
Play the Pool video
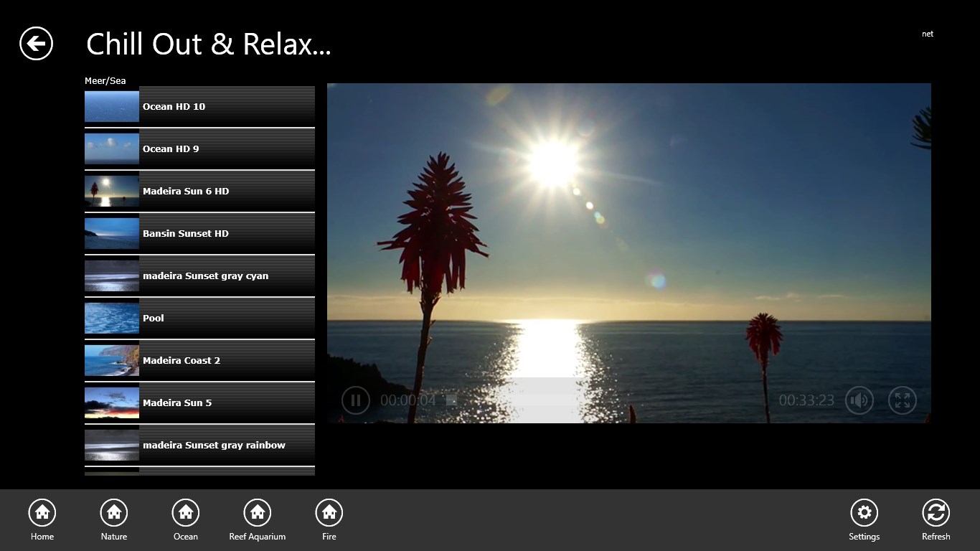point(199,319)
